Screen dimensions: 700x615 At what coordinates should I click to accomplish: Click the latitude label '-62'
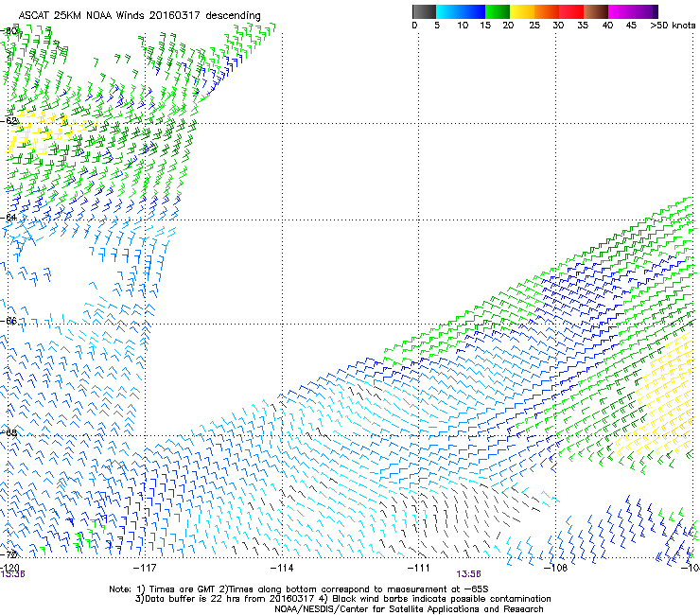pos(9,121)
